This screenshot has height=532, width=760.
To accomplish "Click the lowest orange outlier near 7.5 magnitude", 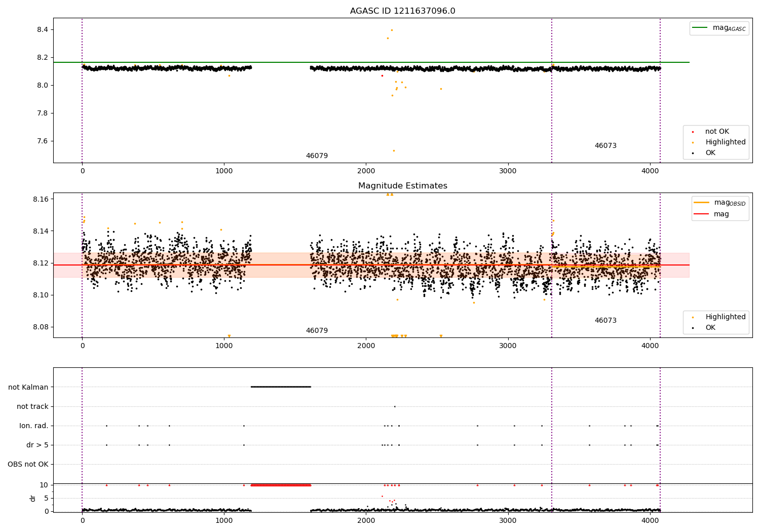I will 394,150.
